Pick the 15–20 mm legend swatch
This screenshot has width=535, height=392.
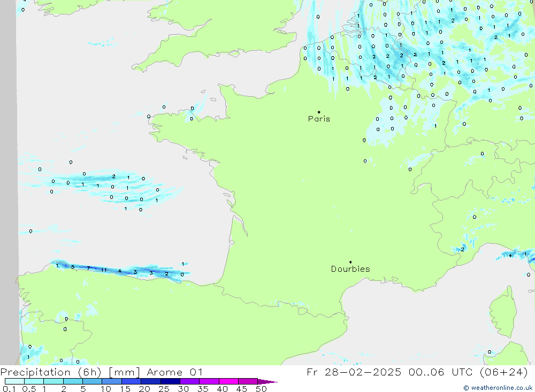[x=132, y=381]
